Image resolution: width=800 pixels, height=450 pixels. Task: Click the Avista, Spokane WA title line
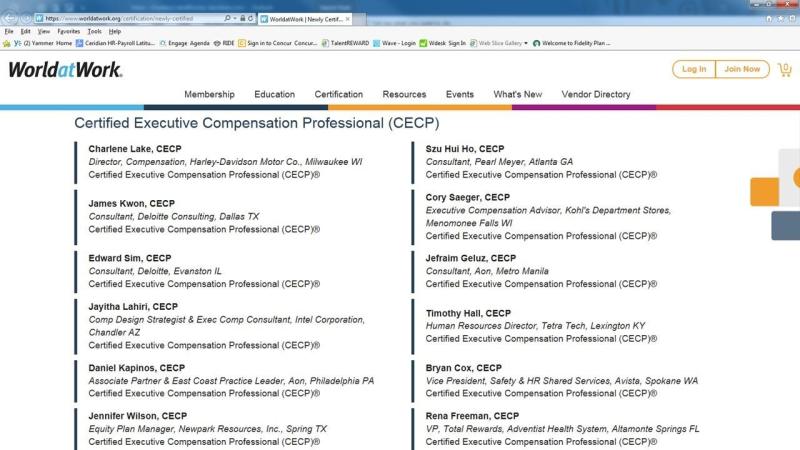pos(562,381)
